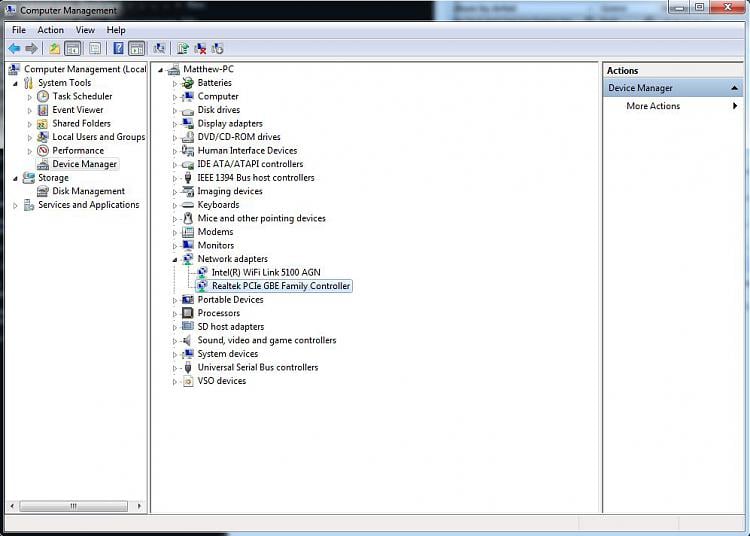Click the Event Viewer icon

[43, 110]
